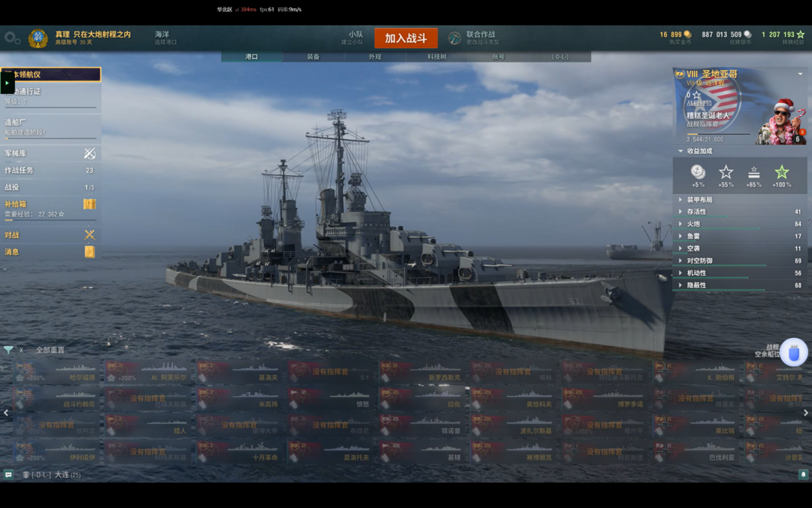Click the gold doubloons coin icon
This screenshot has height=508, width=812.
[688, 34]
